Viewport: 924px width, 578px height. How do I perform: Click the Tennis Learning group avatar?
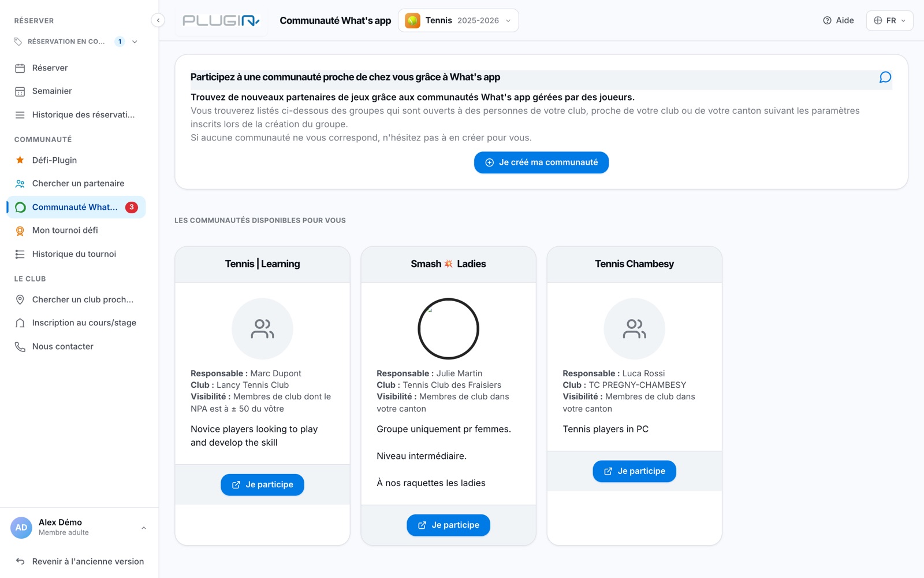(x=262, y=329)
